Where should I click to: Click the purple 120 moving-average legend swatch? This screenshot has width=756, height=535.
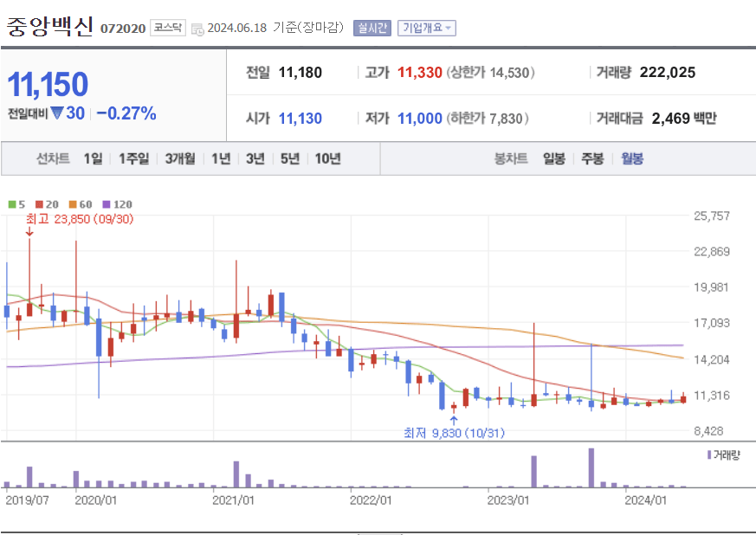107,204
